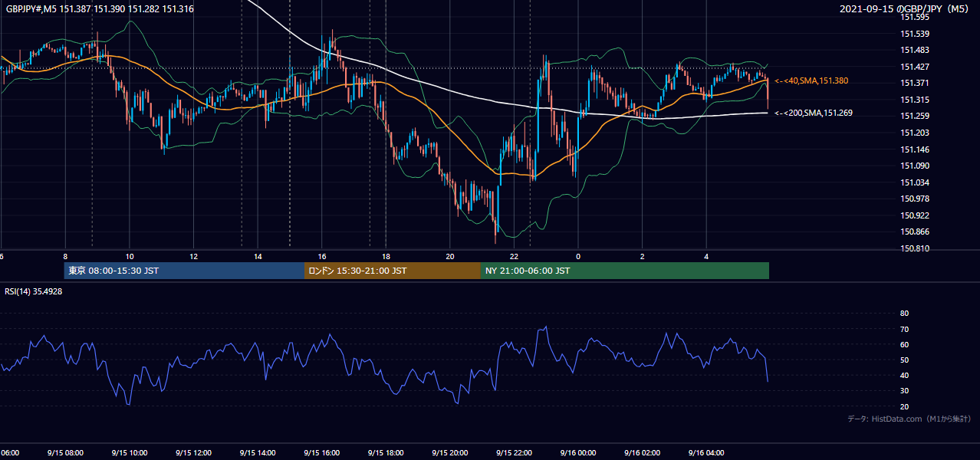Click price axis value 151.427

(x=915, y=67)
